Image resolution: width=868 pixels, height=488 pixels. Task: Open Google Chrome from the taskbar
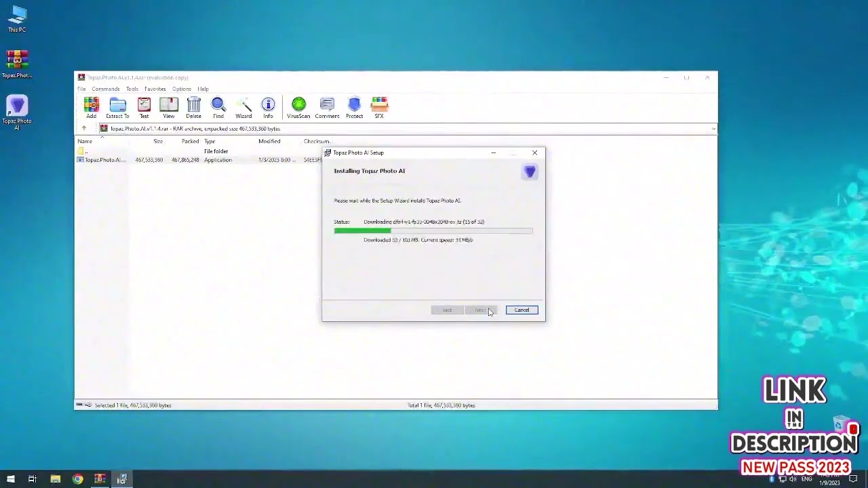click(77, 479)
